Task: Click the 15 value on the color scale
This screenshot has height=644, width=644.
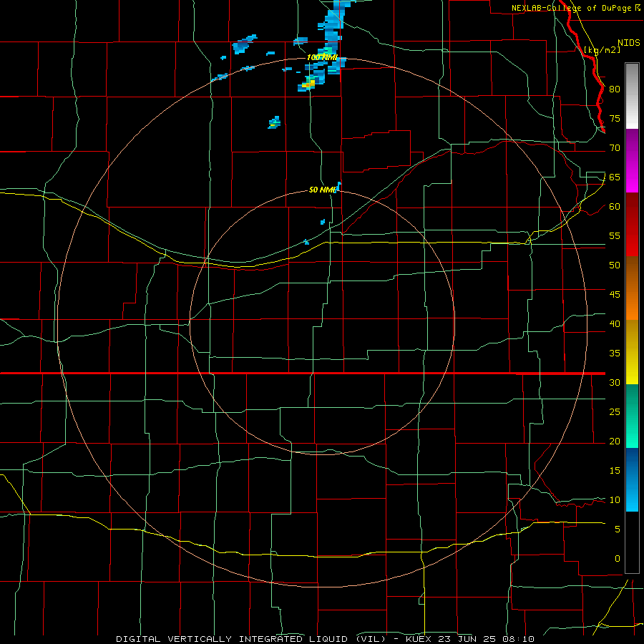Action: tap(615, 471)
